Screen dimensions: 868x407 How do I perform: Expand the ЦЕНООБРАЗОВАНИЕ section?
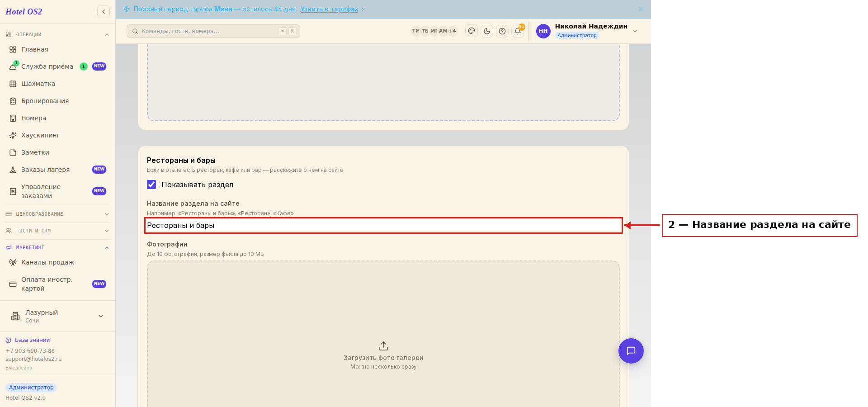coord(57,214)
